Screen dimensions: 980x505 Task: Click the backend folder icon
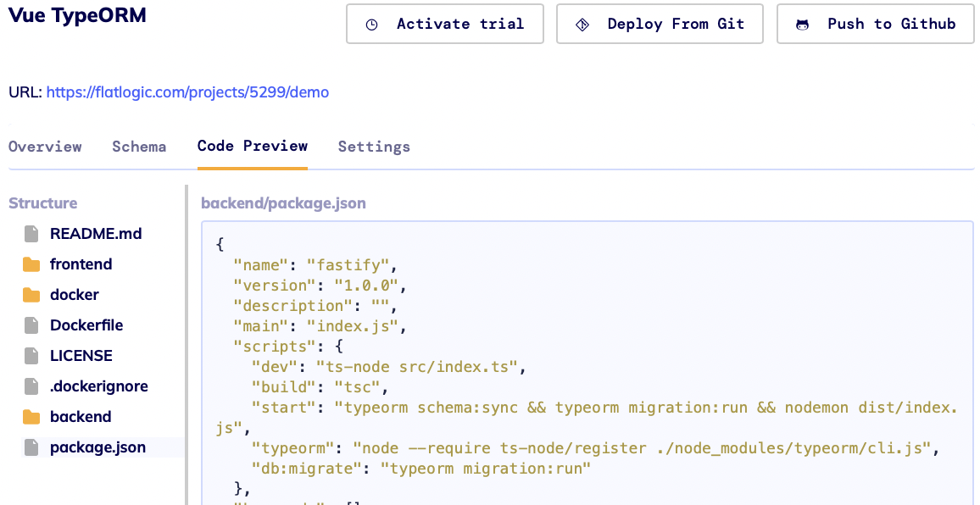coord(31,417)
